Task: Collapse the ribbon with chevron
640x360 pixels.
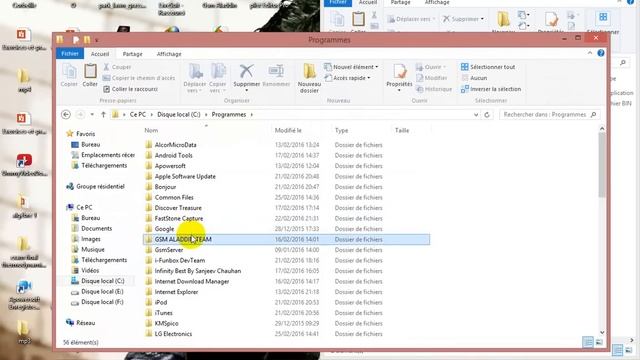Action: click(x=590, y=53)
